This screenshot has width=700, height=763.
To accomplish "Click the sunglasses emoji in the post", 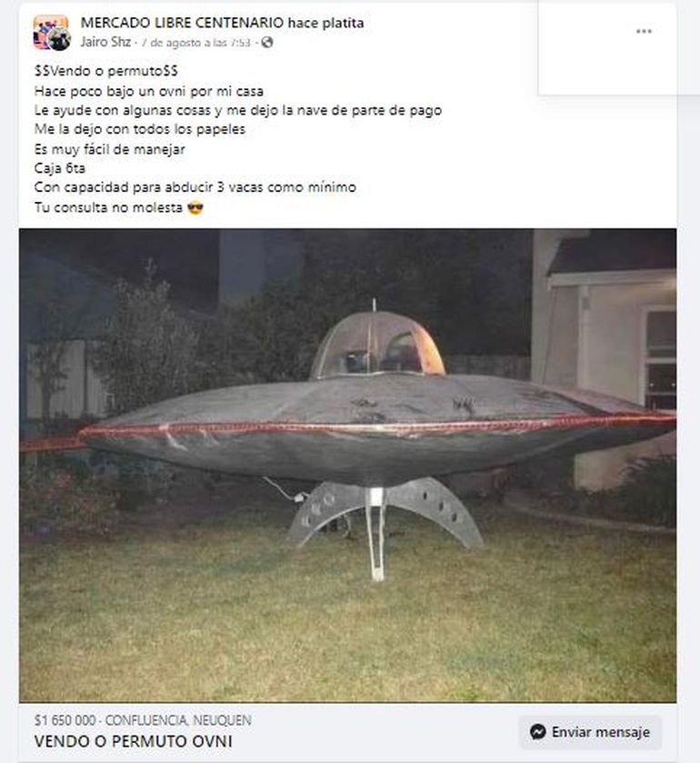I will (195, 207).
